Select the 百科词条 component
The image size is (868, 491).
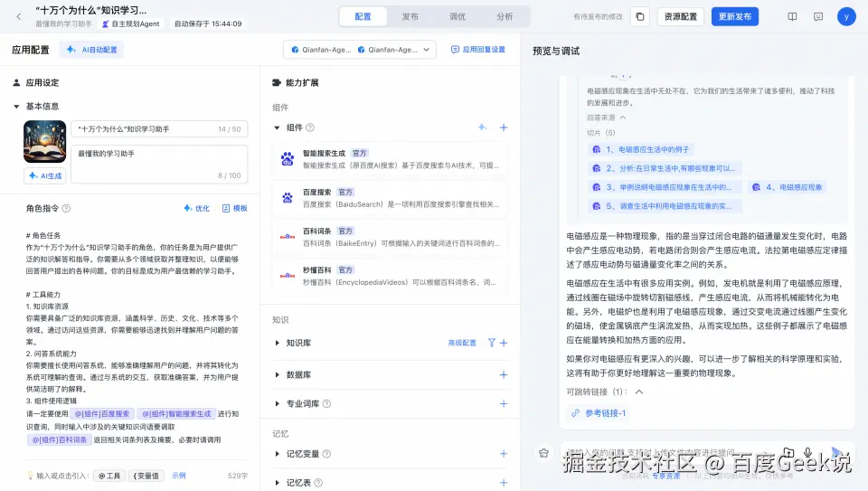(391, 237)
